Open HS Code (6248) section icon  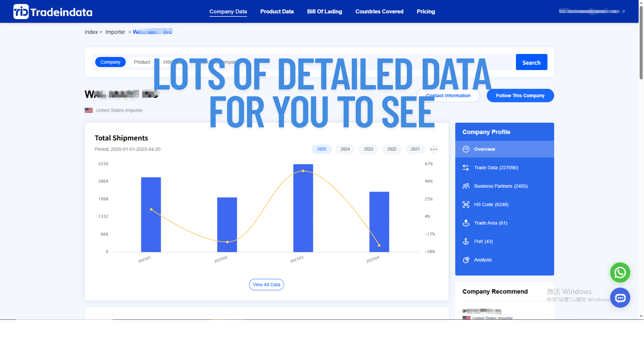click(x=466, y=204)
